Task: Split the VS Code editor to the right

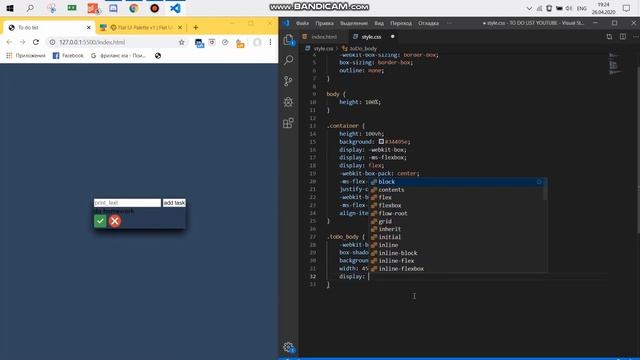Action: click(x=623, y=37)
